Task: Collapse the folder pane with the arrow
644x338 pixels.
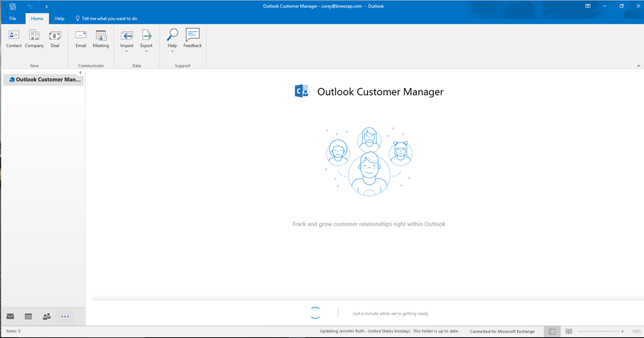Action: coord(80,73)
